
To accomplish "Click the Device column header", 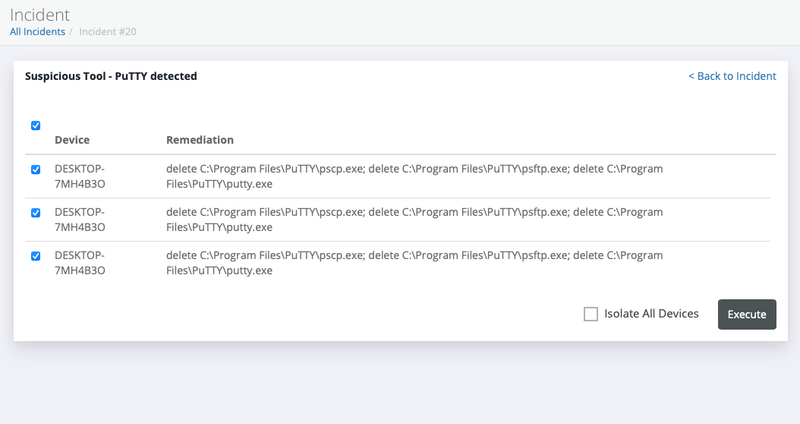I will pyautogui.click(x=72, y=140).
